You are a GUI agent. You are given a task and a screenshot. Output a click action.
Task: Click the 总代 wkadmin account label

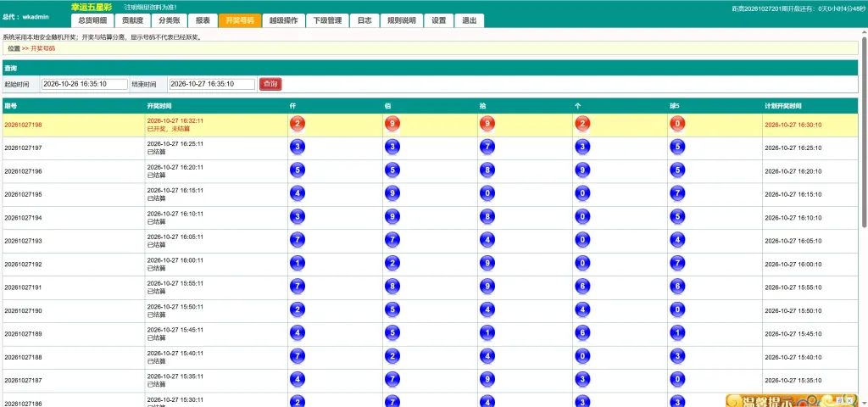point(26,17)
